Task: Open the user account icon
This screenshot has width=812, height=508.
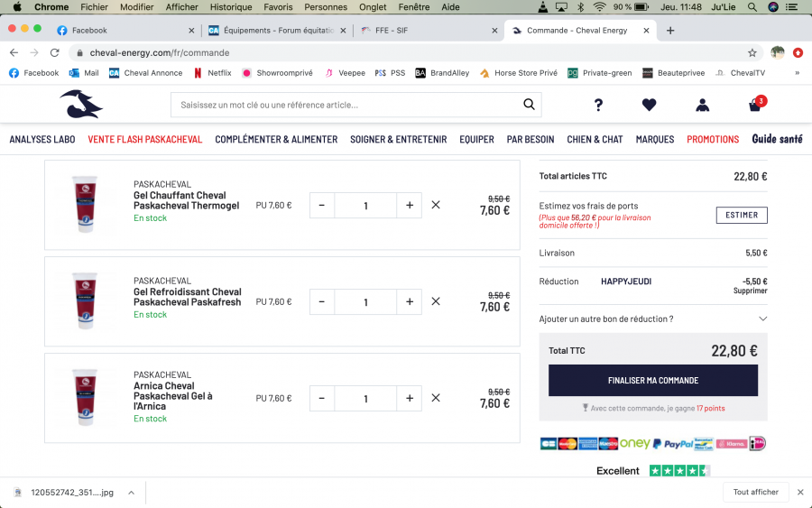Action: point(702,106)
